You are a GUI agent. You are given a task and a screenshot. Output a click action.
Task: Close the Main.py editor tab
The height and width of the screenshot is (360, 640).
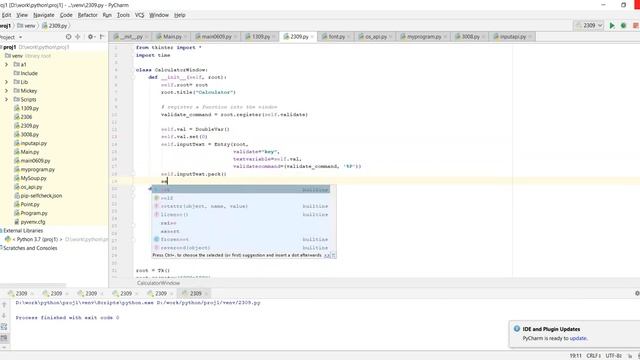(186, 37)
